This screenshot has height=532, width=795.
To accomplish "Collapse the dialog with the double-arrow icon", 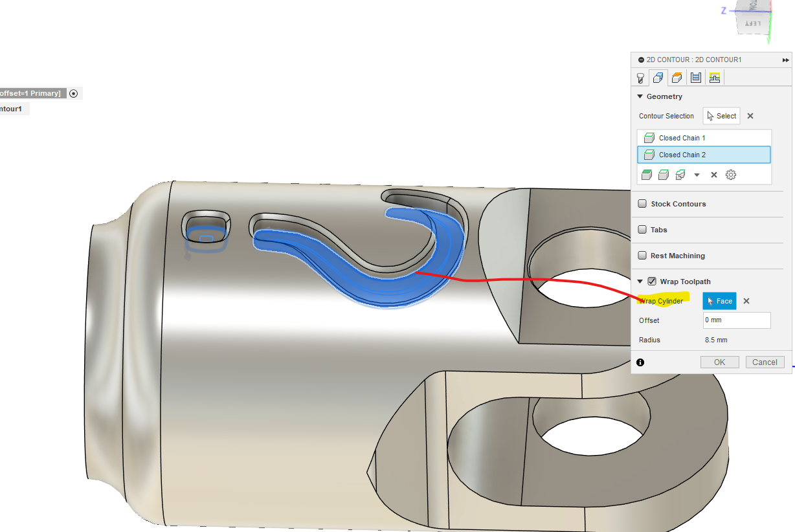I will pyautogui.click(x=785, y=60).
